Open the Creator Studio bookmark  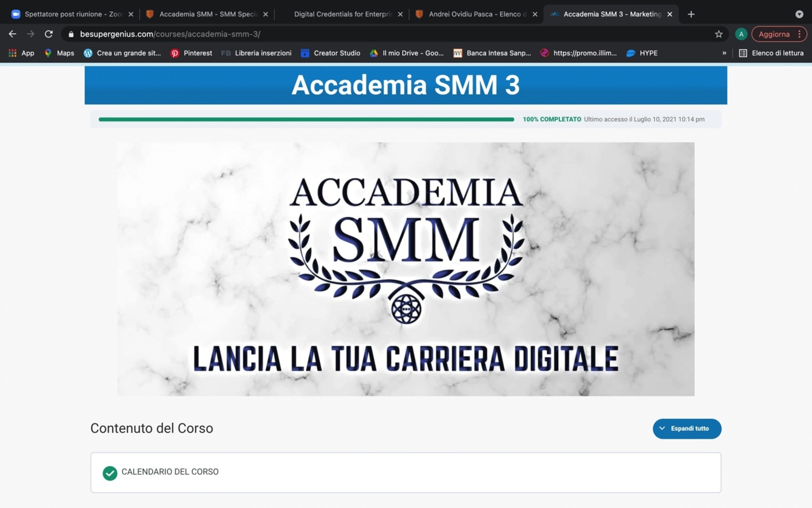[x=330, y=53]
